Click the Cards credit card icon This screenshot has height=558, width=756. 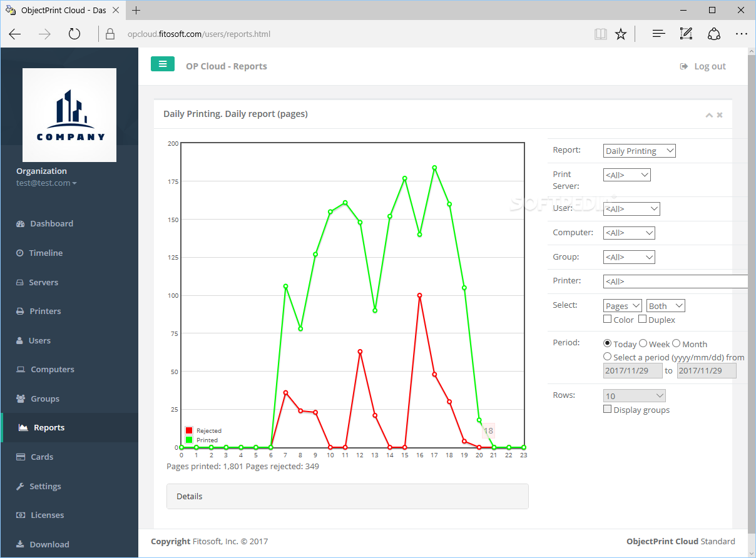[x=20, y=457]
